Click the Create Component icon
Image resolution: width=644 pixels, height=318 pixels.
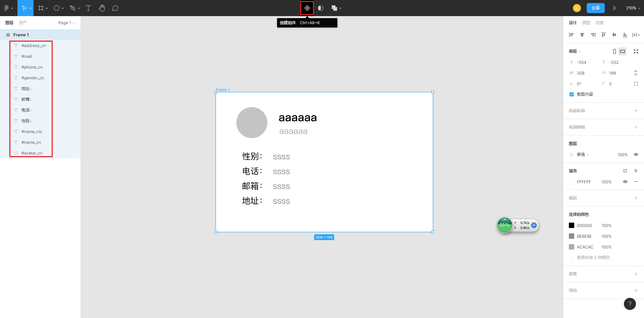tap(307, 8)
